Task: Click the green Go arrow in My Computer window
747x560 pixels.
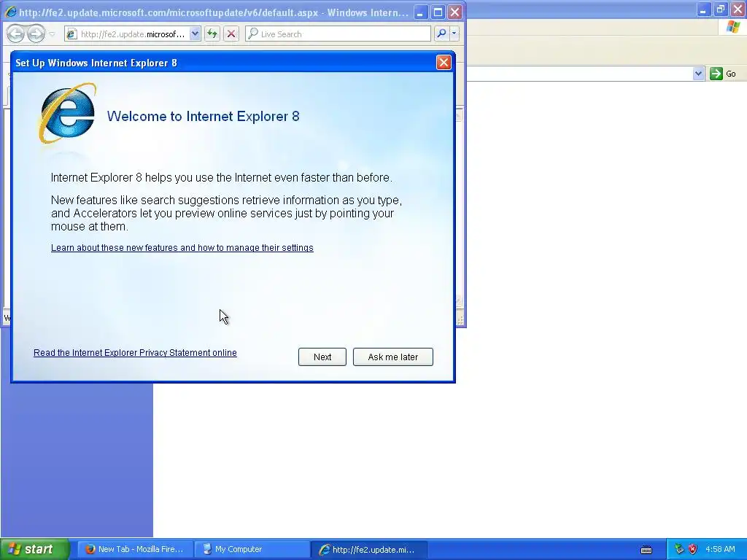Action: pos(716,74)
